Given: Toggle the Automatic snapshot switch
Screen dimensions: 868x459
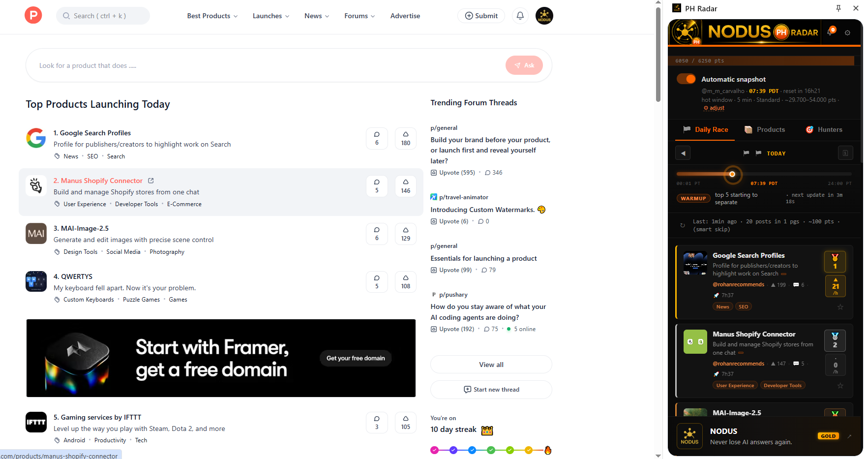Looking at the screenshot, I should [x=686, y=79].
